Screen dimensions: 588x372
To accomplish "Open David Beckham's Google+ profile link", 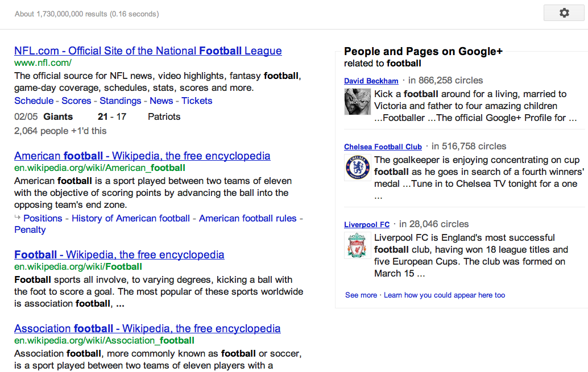I will coord(371,81).
